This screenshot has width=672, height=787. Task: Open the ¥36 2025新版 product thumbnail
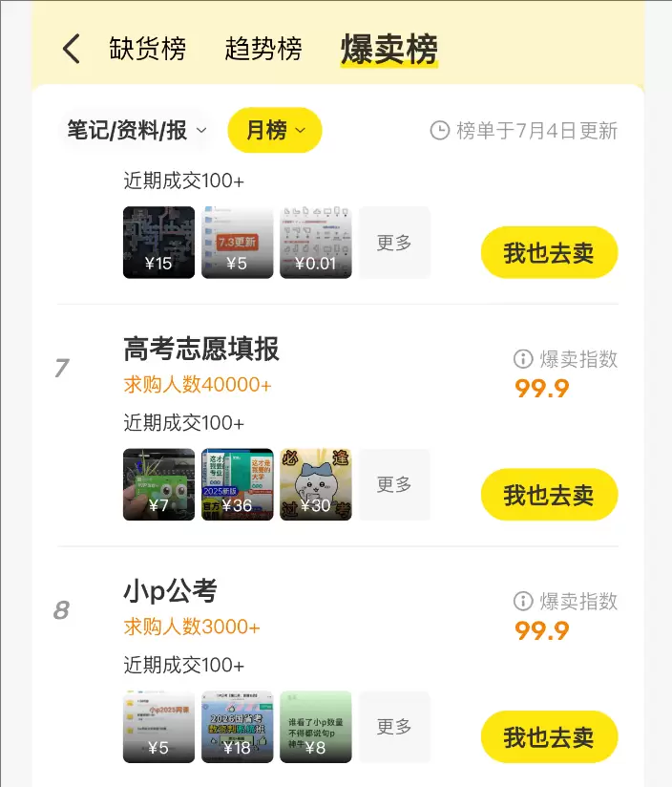click(238, 484)
